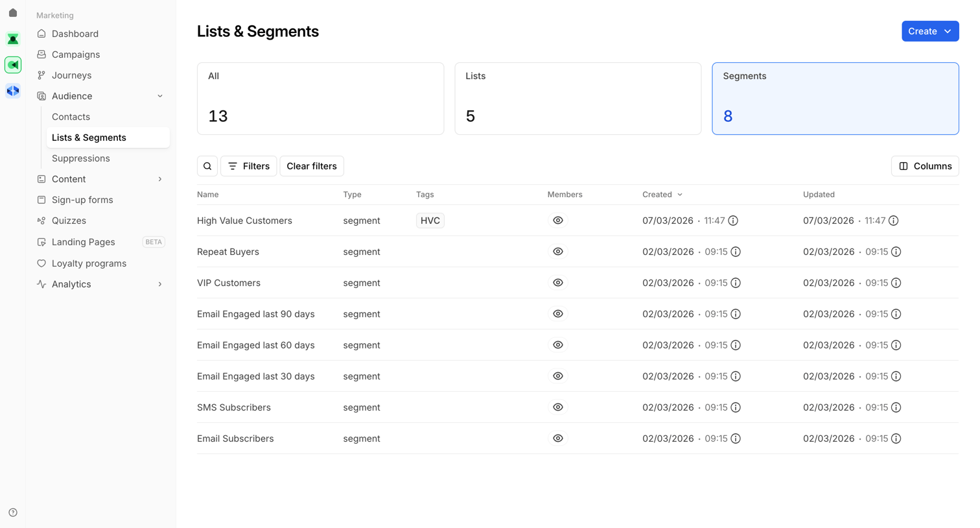The image size is (980, 528).
Task: Show created info for Email Engaged last 90 days
Action: coord(736,314)
